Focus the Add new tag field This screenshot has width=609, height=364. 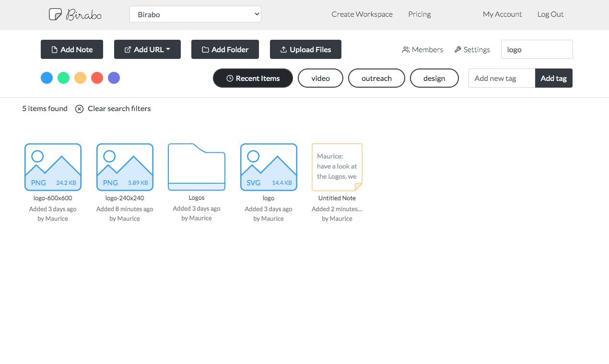502,78
